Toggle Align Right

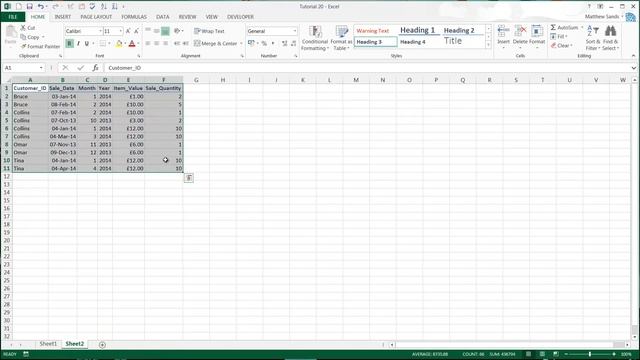[x=165, y=43]
